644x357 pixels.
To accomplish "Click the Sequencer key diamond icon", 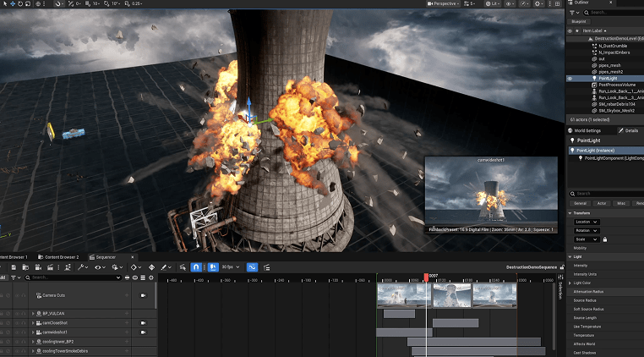I will click(x=134, y=267).
